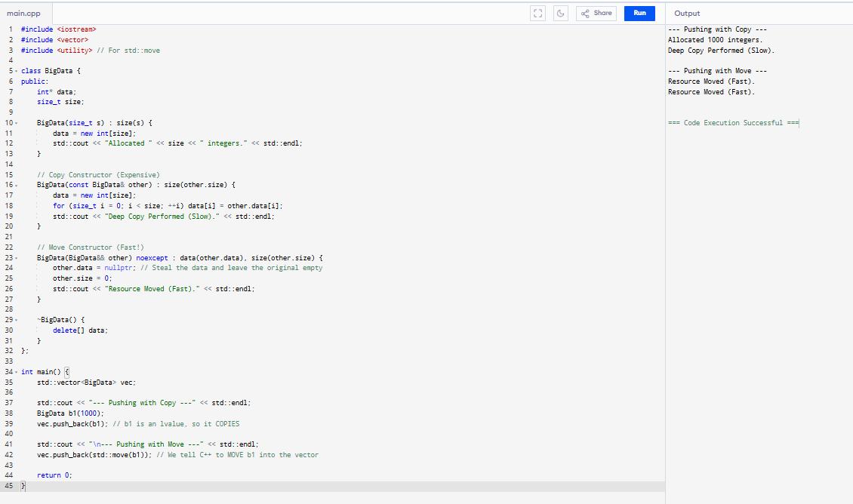
Task: Collapse the constructor fold arrow on line 10
Action: tap(17, 123)
